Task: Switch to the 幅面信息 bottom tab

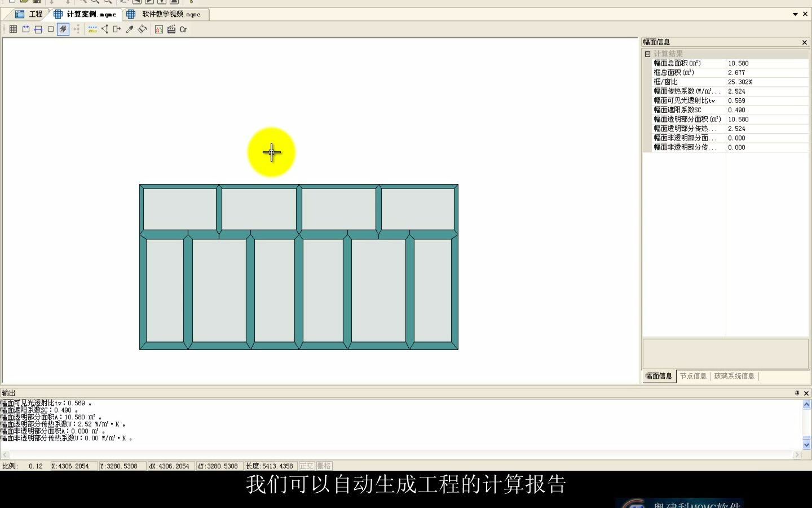Action: (659, 376)
